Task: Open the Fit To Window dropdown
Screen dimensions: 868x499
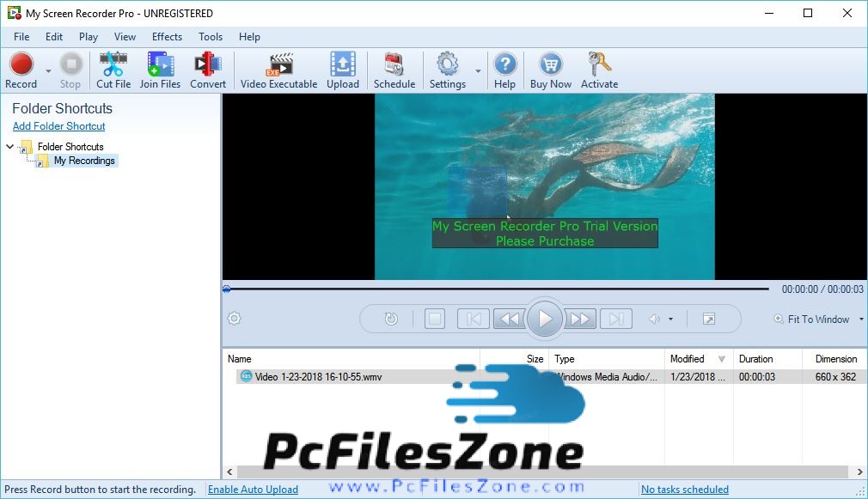Action: click(x=818, y=319)
